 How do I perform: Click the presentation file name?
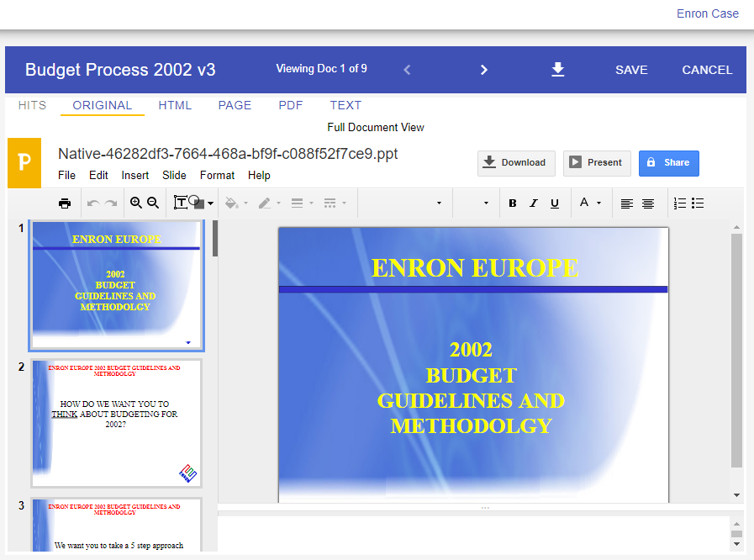(228, 154)
